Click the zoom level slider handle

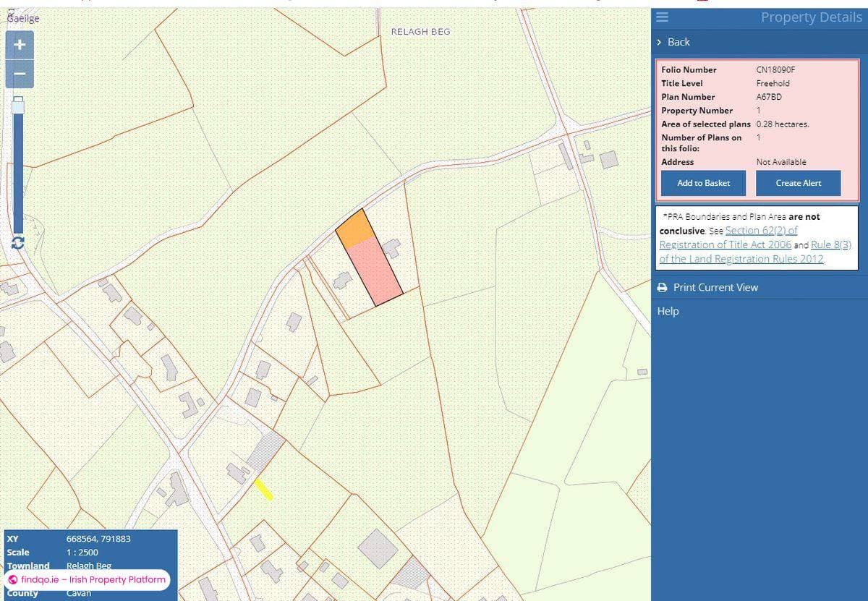19,106
